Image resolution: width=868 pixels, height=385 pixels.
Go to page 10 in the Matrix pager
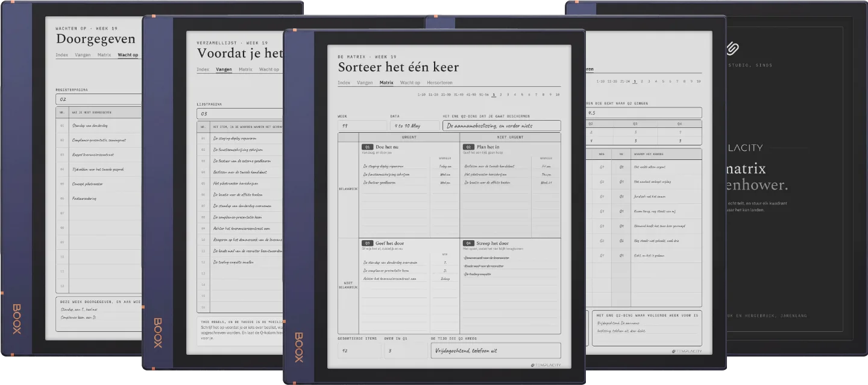(x=558, y=95)
